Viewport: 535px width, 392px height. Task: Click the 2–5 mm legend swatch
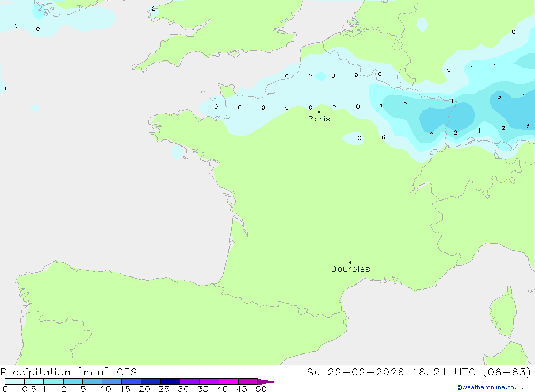click(73, 381)
